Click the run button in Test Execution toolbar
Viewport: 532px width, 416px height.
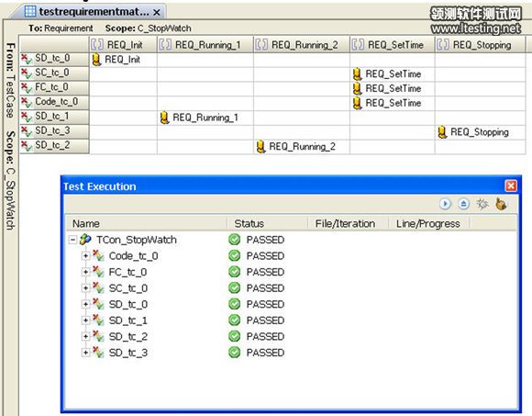[445, 204]
